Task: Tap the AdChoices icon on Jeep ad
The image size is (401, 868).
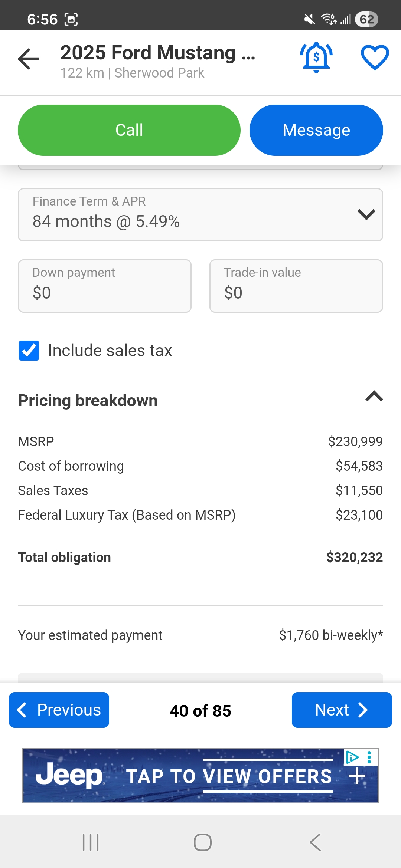Action: click(352, 757)
